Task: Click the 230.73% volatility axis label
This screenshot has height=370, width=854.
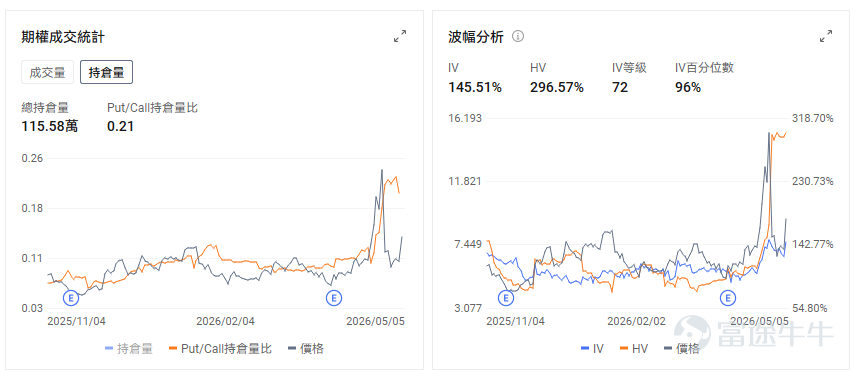Action: click(814, 181)
